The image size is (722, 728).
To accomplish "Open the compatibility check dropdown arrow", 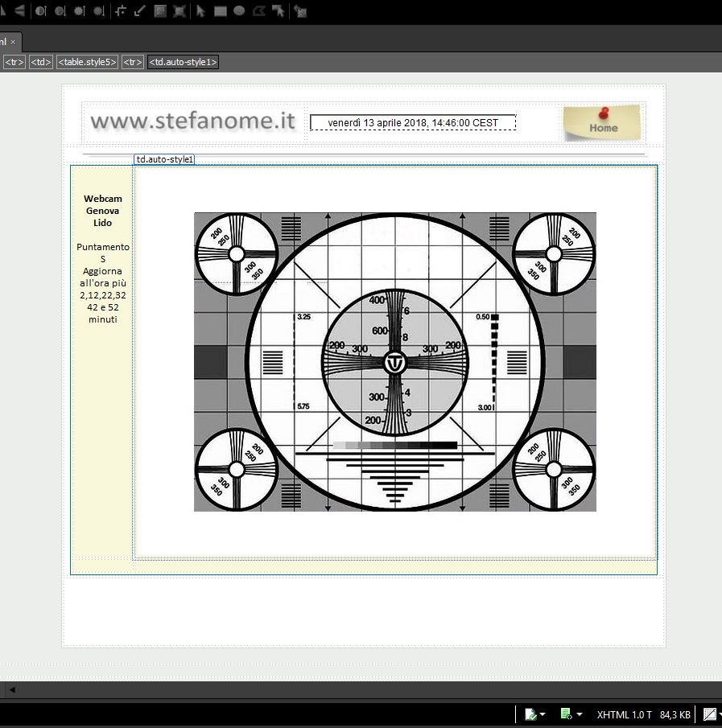I will [543, 714].
